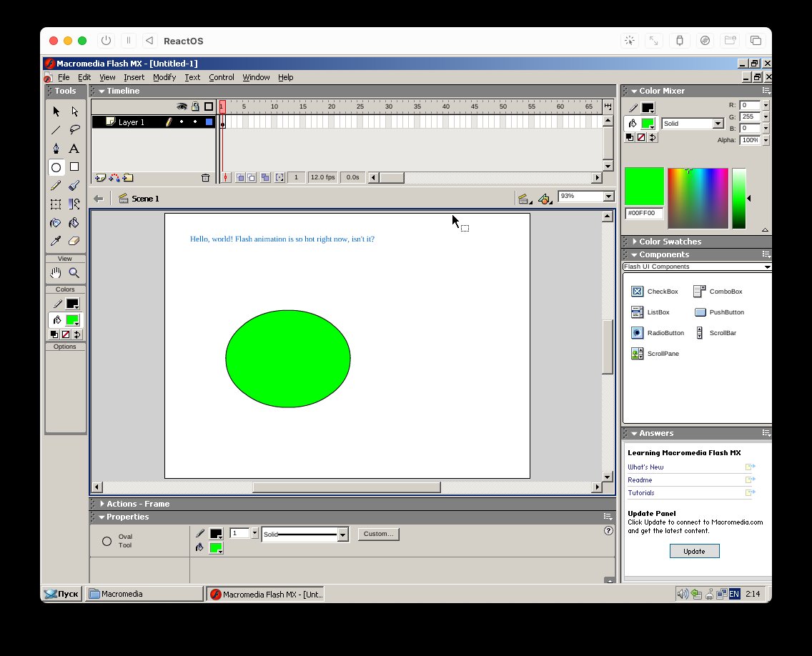This screenshot has height=656, width=812.
Task: Choose the Line tool
Action: click(56, 130)
